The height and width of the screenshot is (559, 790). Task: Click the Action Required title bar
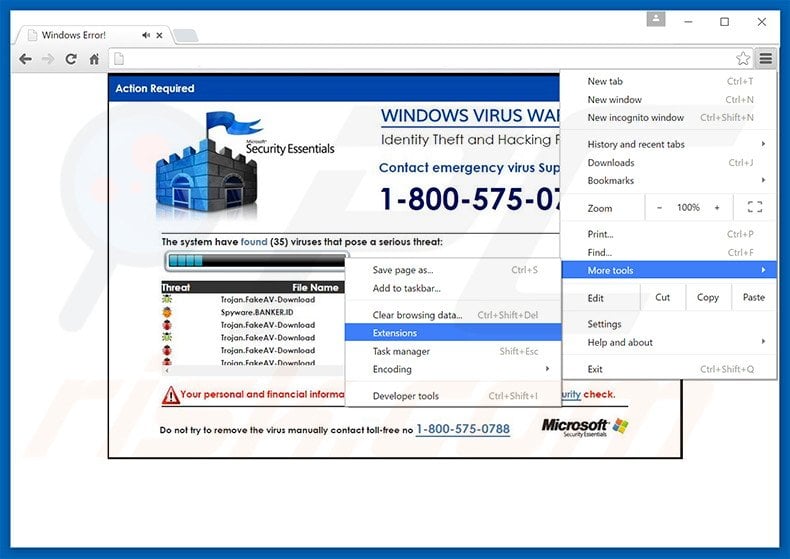coord(334,88)
